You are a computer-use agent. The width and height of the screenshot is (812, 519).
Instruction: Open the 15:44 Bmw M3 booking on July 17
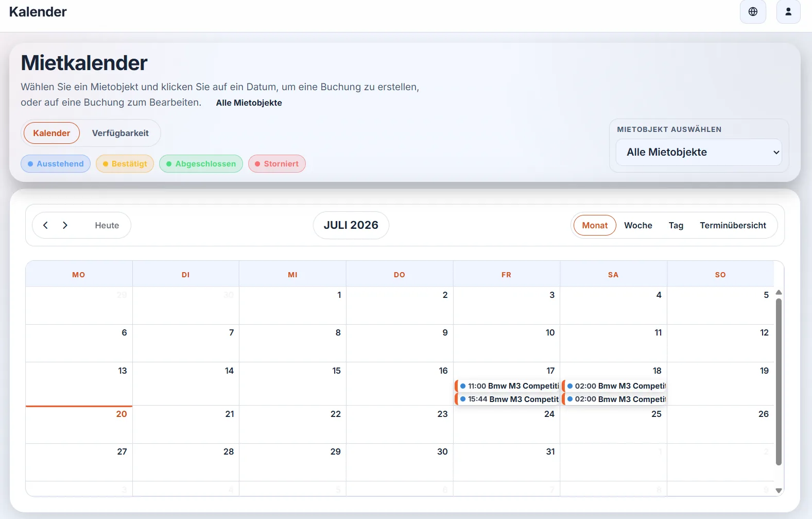point(507,399)
